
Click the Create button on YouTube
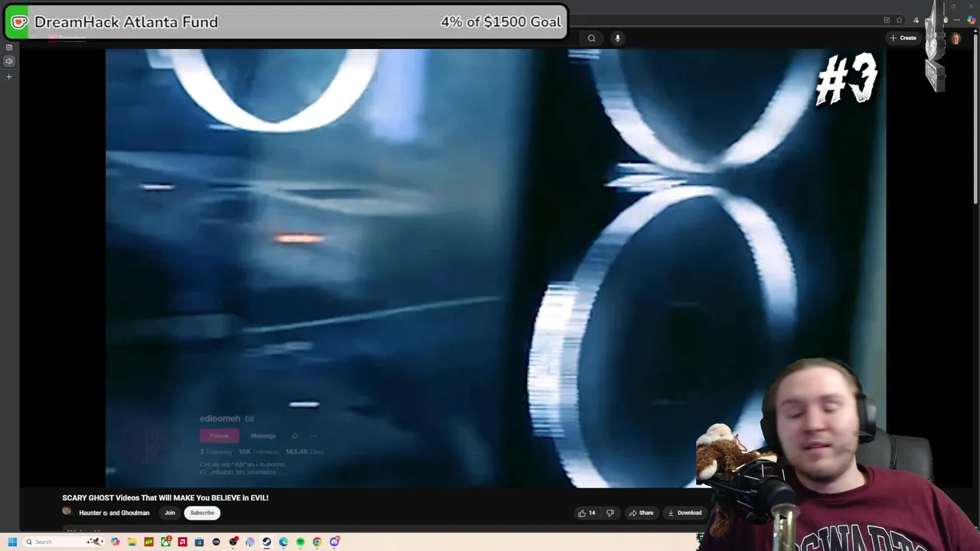tap(903, 37)
